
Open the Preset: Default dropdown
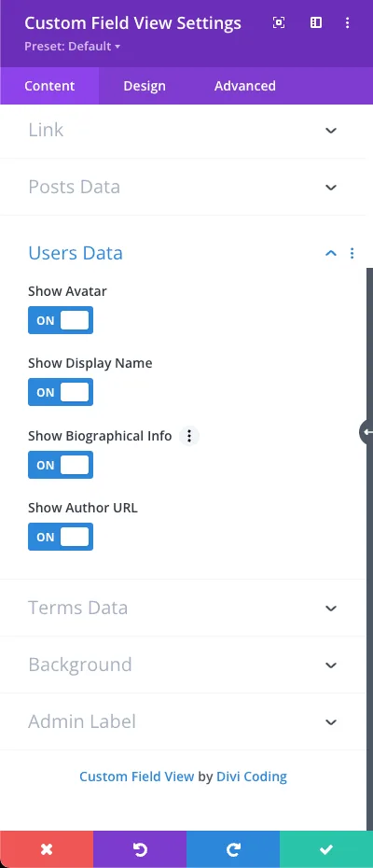point(73,47)
